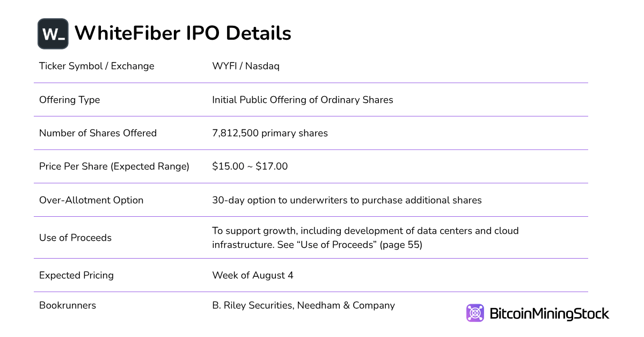Click the BitcoinMiningStock brand text
Viewport: 644px width, 337px height.
(x=549, y=313)
